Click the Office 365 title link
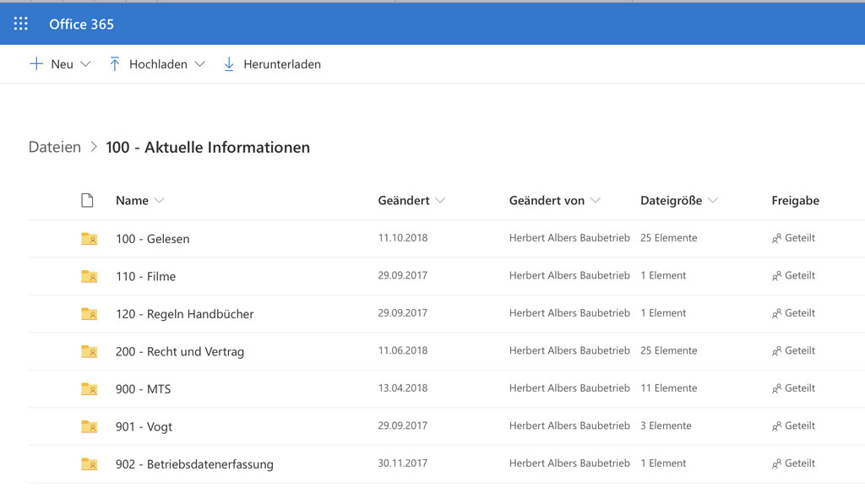The height and width of the screenshot is (504, 865). tap(81, 24)
